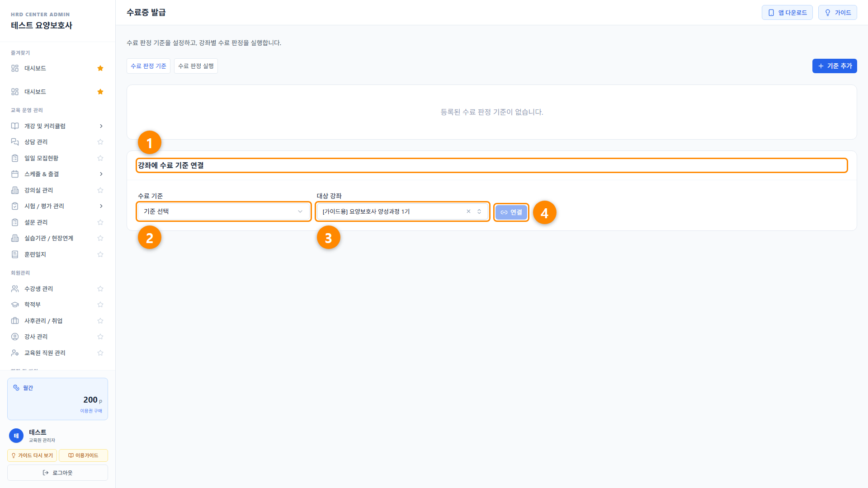
Task: Unfavorite the second 대시보드 star
Action: coord(100,92)
